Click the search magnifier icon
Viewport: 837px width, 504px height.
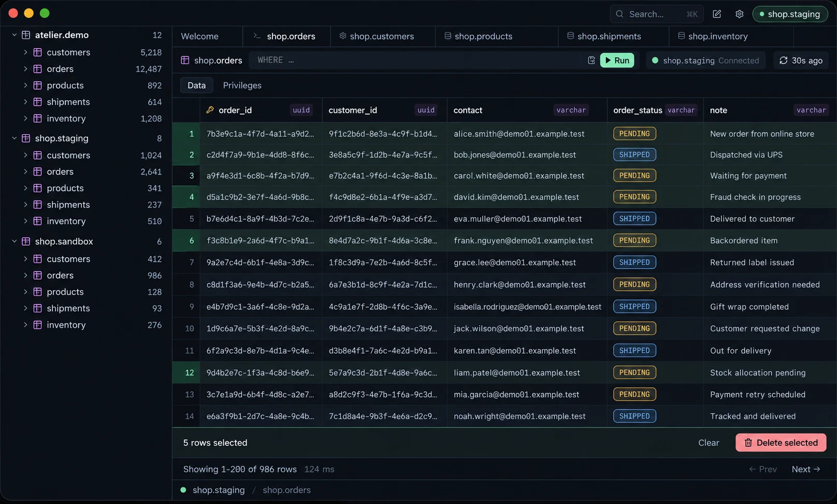[619, 14]
